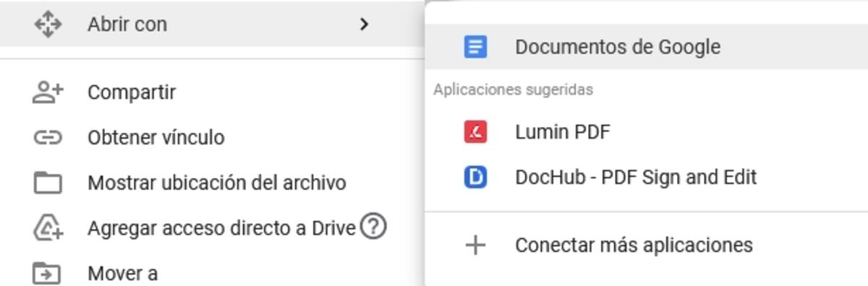Expand the Abrir con submenu chevron arrow
The width and height of the screenshot is (868, 286).
click(x=364, y=24)
